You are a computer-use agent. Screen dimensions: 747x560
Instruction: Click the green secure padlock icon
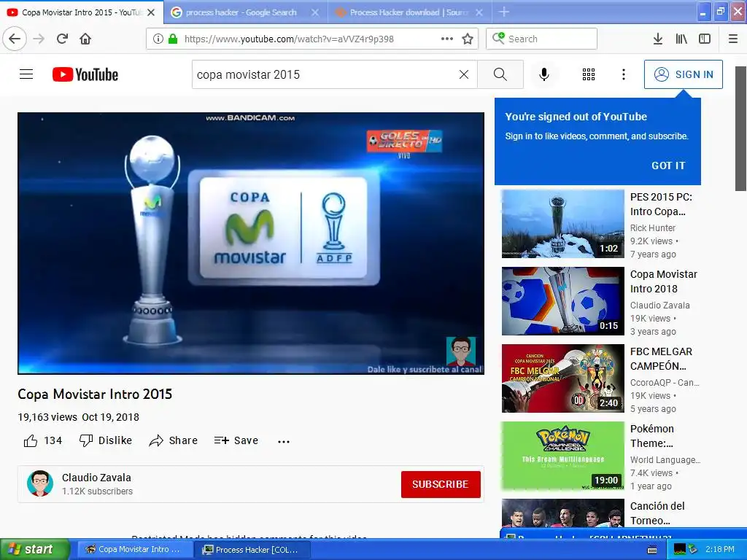tap(173, 39)
